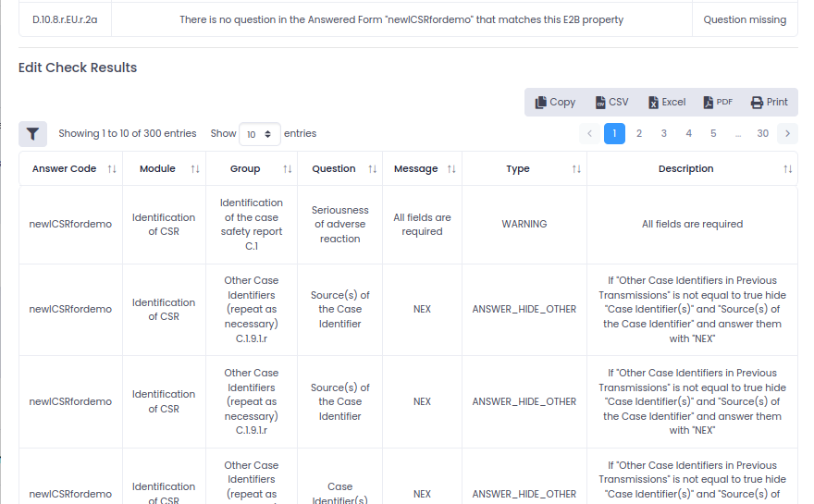Go to previous page arrow
This screenshot has height=504, width=814.
[590, 133]
